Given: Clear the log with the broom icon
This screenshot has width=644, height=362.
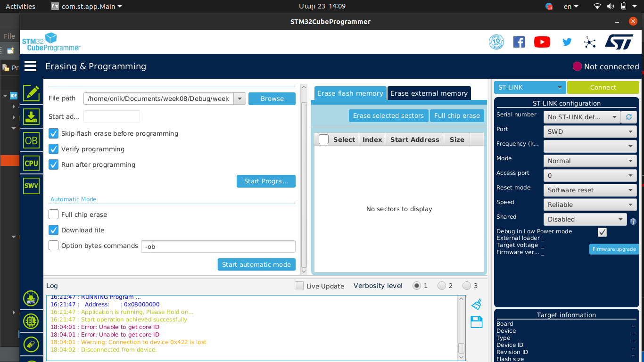Looking at the screenshot, I should pos(477,304).
